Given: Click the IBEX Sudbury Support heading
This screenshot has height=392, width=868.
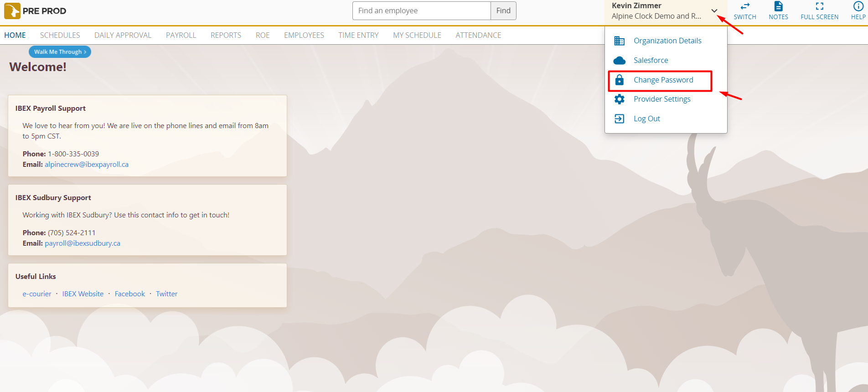Looking at the screenshot, I should pos(53,198).
